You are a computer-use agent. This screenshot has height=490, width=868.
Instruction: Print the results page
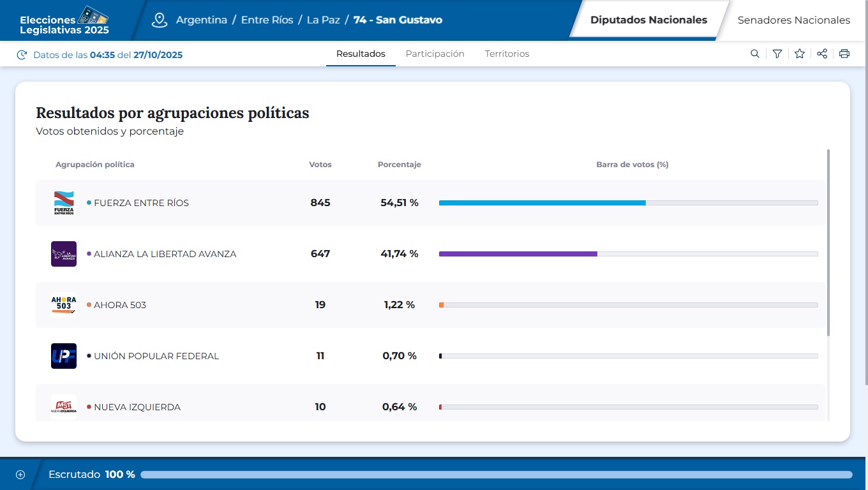844,54
